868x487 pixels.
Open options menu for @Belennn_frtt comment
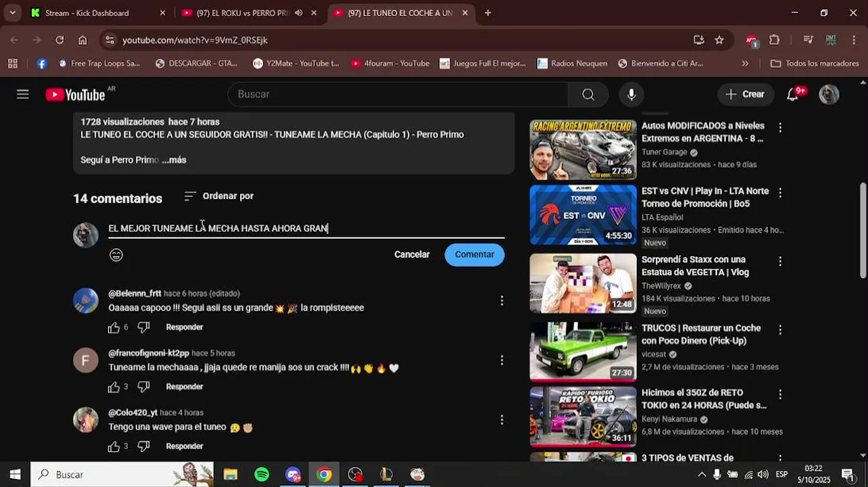[x=502, y=301]
